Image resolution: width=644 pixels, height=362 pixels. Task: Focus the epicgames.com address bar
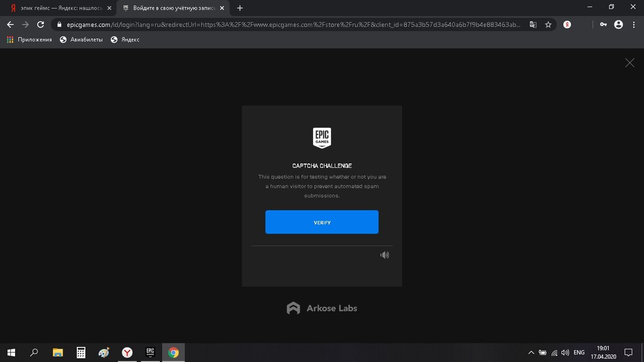click(x=294, y=25)
